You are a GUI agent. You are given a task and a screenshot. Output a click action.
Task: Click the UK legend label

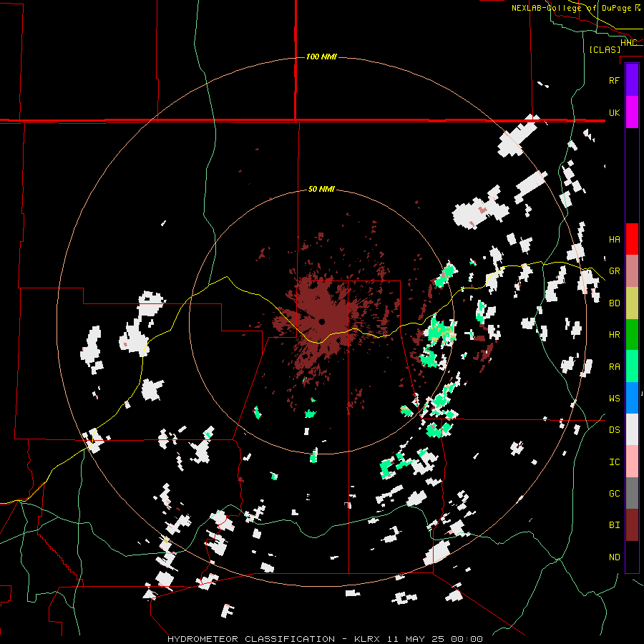(x=614, y=112)
